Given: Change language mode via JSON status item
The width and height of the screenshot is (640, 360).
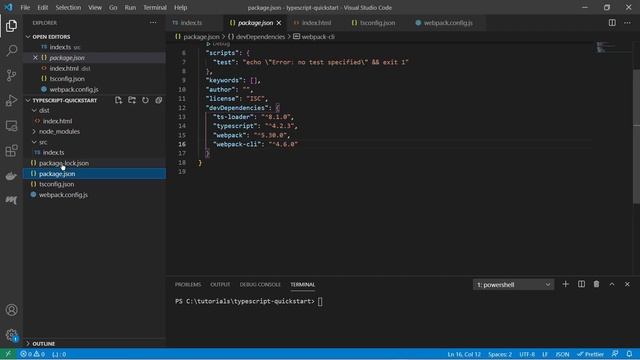Looking at the screenshot, I should pyautogui.click(x=562, y=354).
